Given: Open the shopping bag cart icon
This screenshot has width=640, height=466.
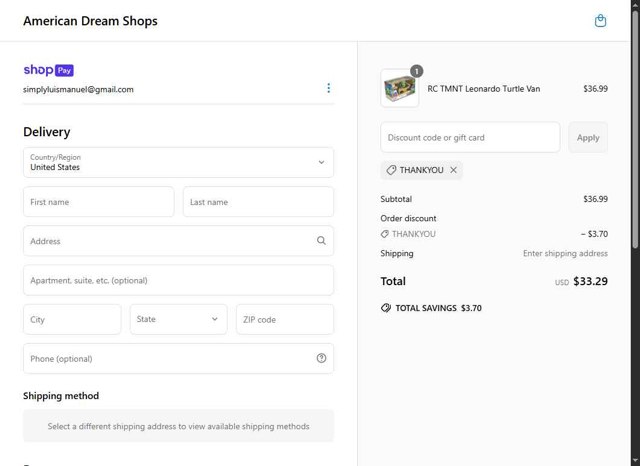Looking at the screenshot, I should pyautogui.click(x=600, y=21).
